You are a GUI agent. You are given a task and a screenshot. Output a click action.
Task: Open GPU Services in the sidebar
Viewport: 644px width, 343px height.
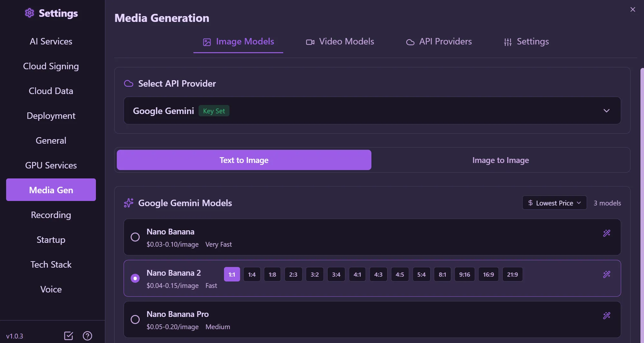[51, 165]
